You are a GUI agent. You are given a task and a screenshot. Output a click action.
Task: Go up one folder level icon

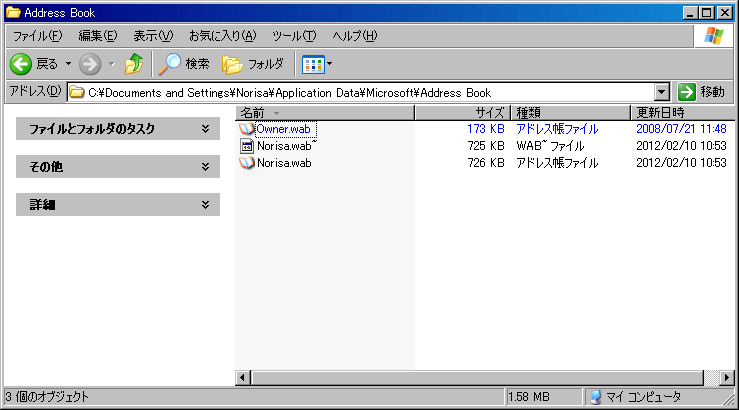tap(134, 64)
